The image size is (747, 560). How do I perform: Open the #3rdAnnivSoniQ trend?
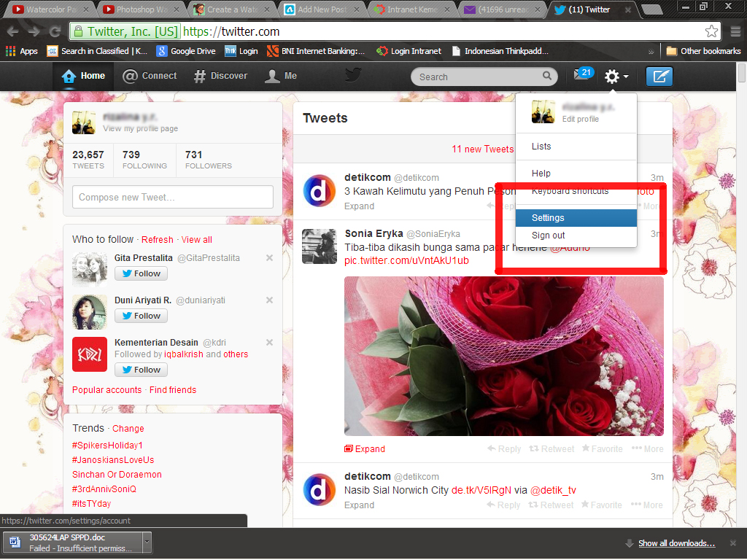coord(104,489)
